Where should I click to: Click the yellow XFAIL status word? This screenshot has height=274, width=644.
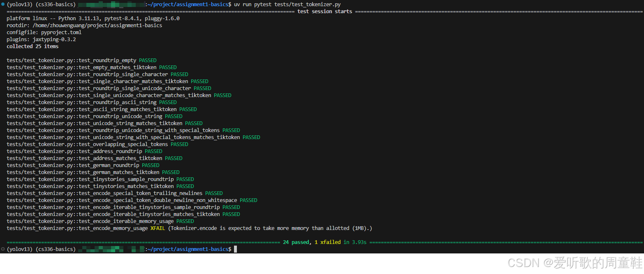point(158,228)
